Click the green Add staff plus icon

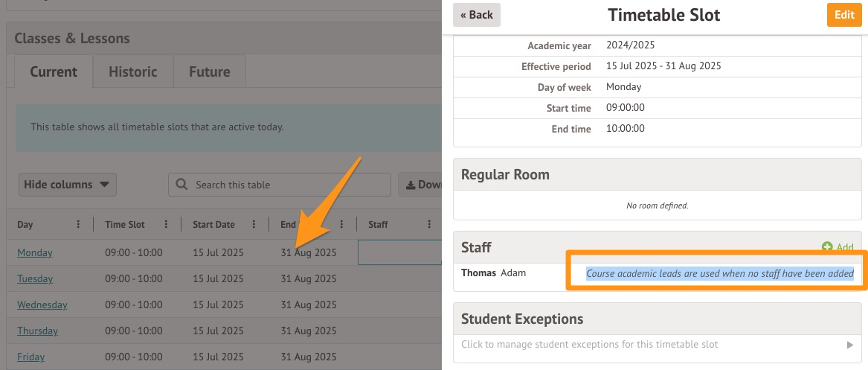827,247
